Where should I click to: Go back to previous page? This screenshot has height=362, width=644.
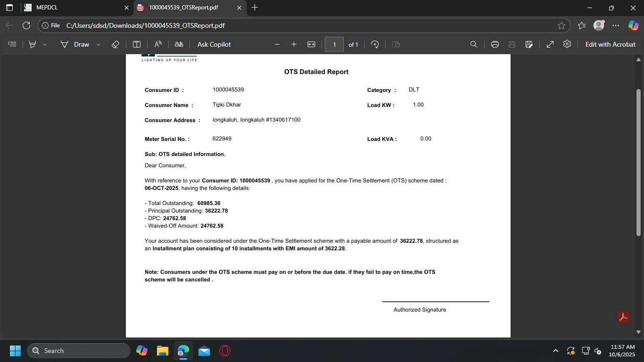coord(9,25)
